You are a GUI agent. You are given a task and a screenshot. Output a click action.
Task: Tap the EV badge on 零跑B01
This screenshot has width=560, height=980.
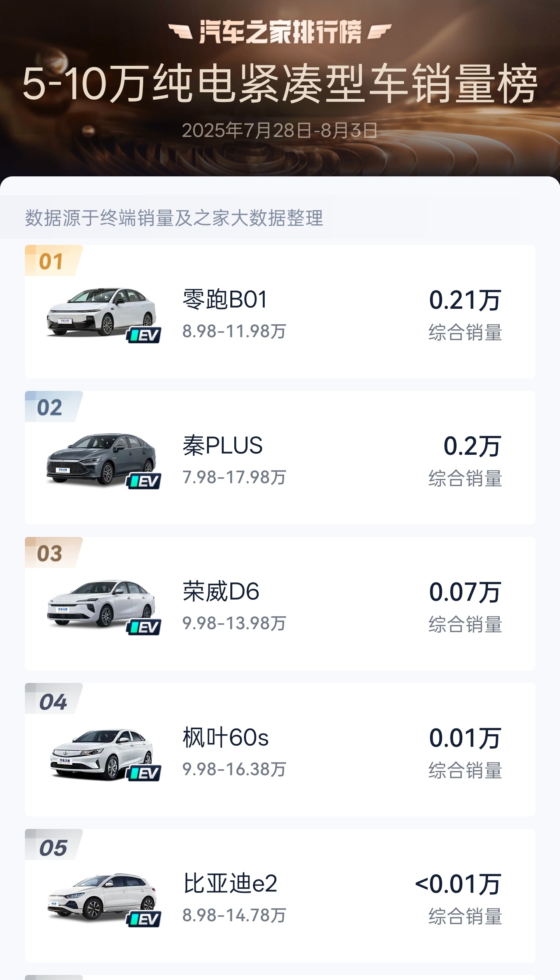[x=144, y=335]
